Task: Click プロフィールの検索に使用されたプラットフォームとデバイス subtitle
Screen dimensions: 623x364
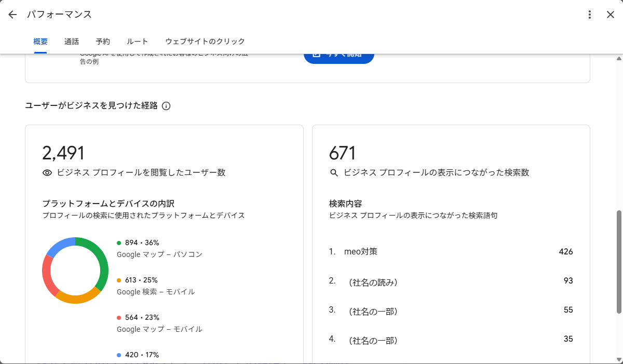Action: 143,215
